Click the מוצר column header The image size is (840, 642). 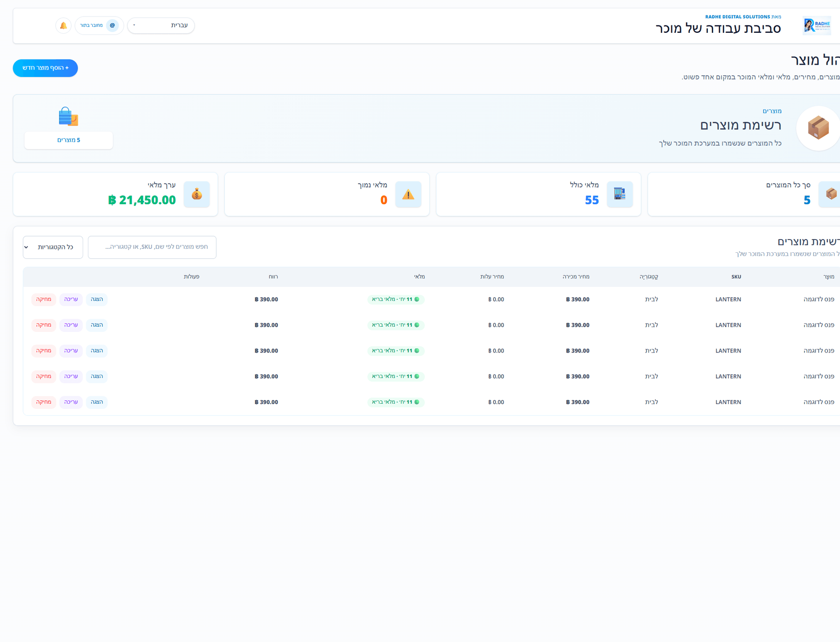point(829,277)
